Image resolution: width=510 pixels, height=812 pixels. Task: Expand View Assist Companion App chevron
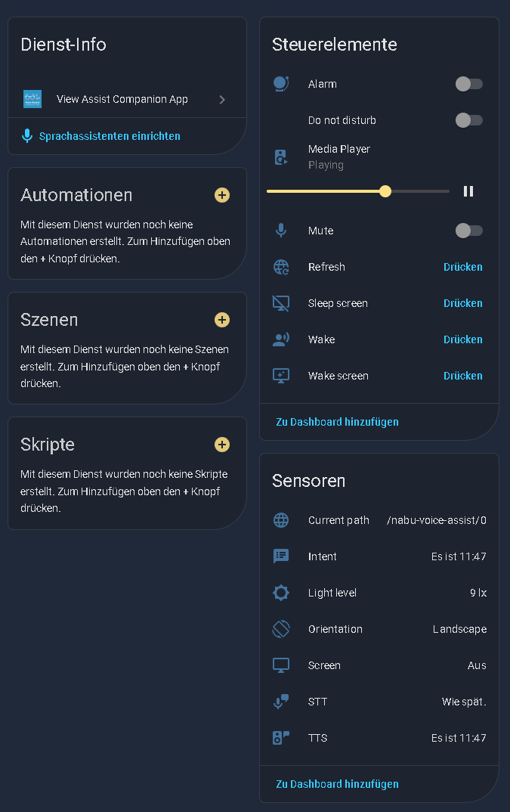coord(222,99)
